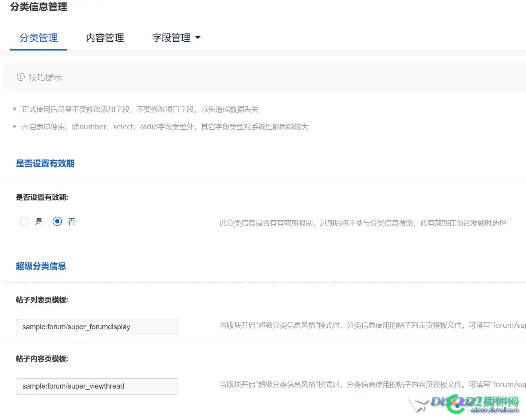Open the 字段管理 dropdown tab
526x420 pixels.
[176, 38]
